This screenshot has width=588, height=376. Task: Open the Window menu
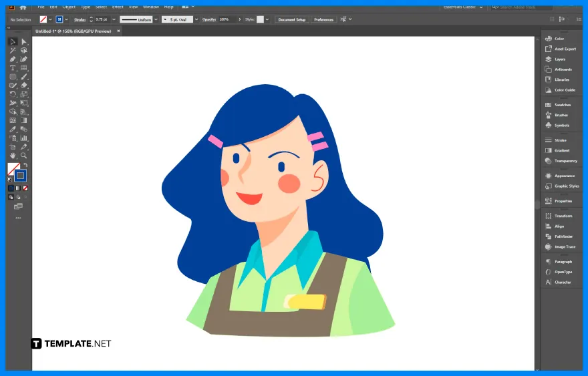point(151,7)
